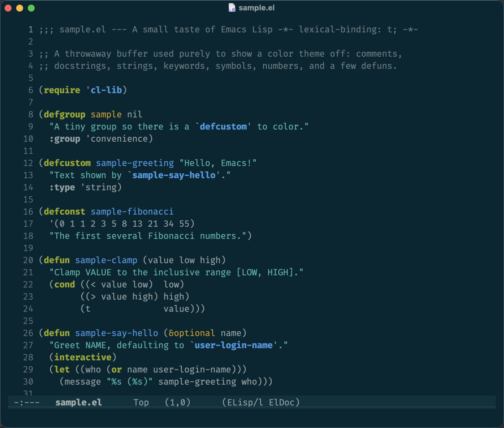Click line number 19 in the gutter
This screenshot has height=428, width=504.
point(28,248)
